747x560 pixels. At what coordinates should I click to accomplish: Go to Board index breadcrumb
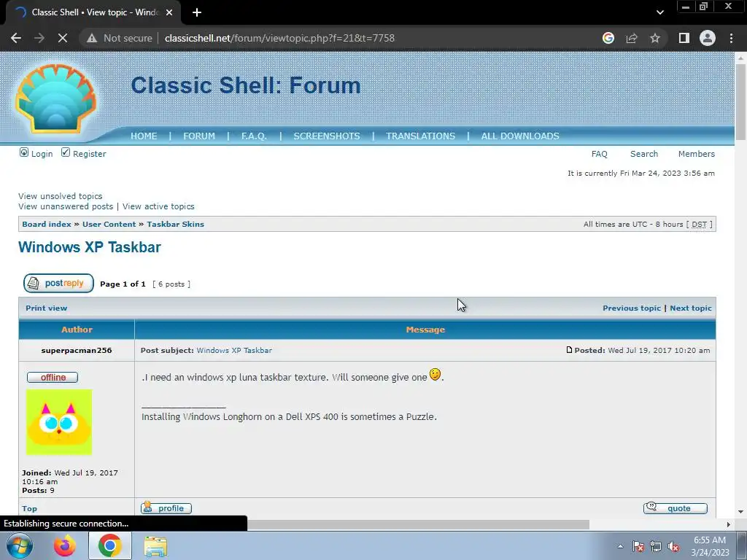47,225
